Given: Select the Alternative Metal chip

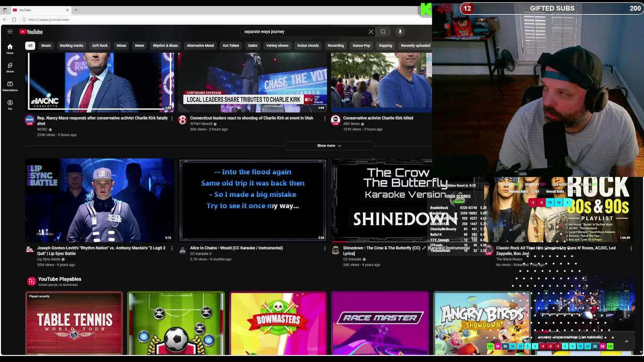Looking at the screenshot, I should 200,46.
